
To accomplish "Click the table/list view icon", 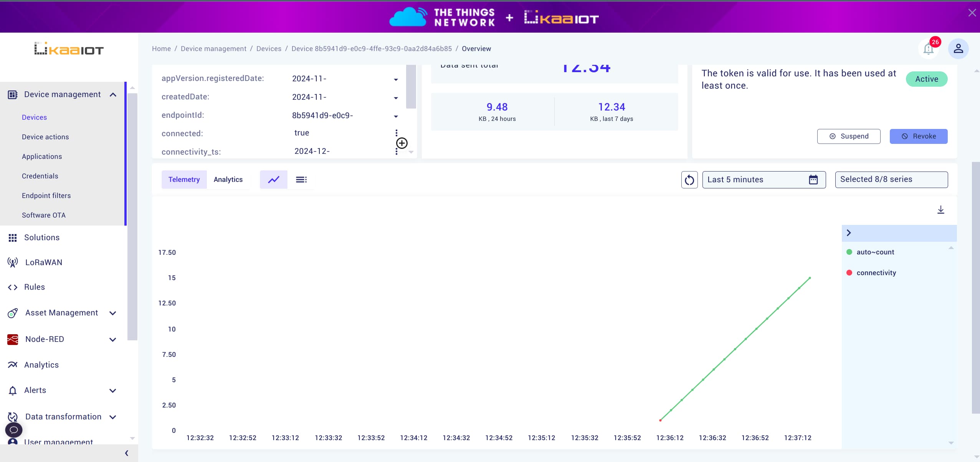I will (301, 180).
